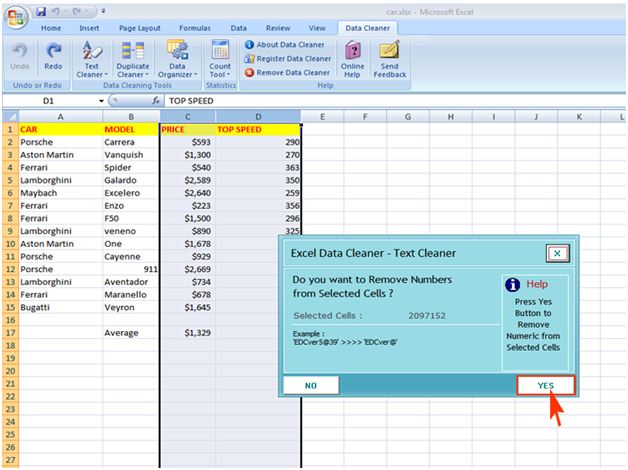Select column C header

[188, 117]
